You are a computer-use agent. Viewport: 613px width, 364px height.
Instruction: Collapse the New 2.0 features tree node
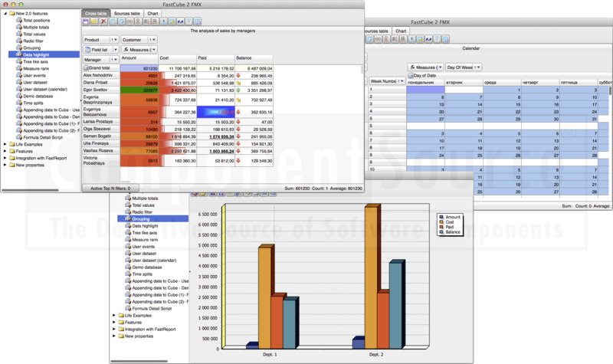point(5,13)
